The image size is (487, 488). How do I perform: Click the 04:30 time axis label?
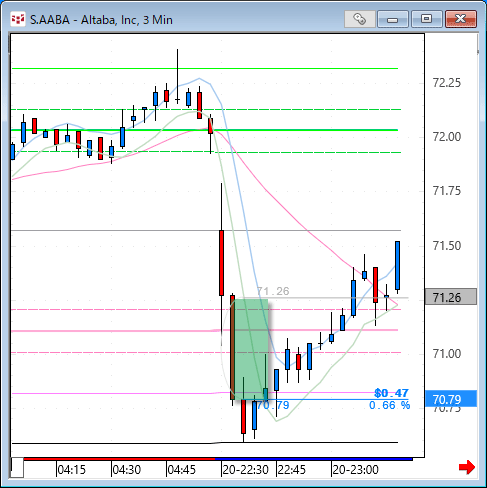[x=126, y=470]
